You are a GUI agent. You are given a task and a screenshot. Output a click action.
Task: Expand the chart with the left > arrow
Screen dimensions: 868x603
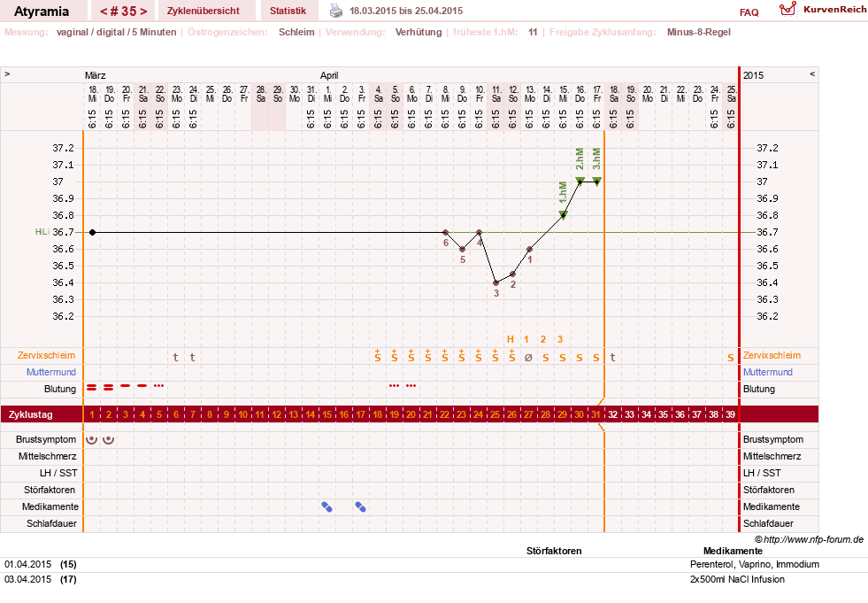pos(7,73)
